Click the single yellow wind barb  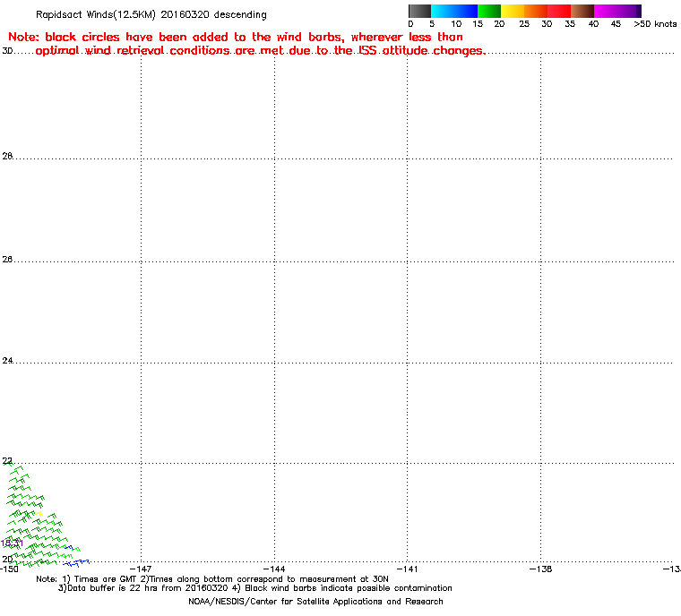click(39, 514)
